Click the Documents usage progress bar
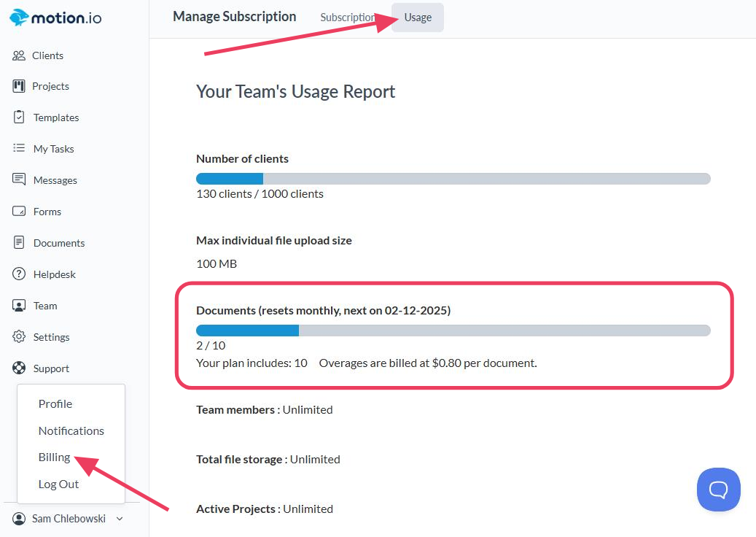This screenshot has width=756, height=537. [453, 331]
